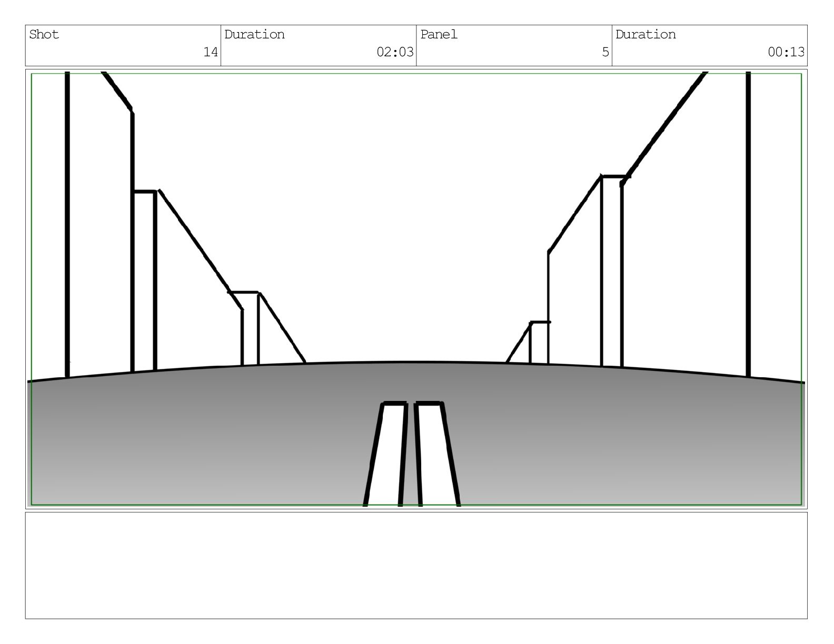Click the 'Shot' header label
The width and height of the screenshot is (834, 644).
tap(44, 35)
